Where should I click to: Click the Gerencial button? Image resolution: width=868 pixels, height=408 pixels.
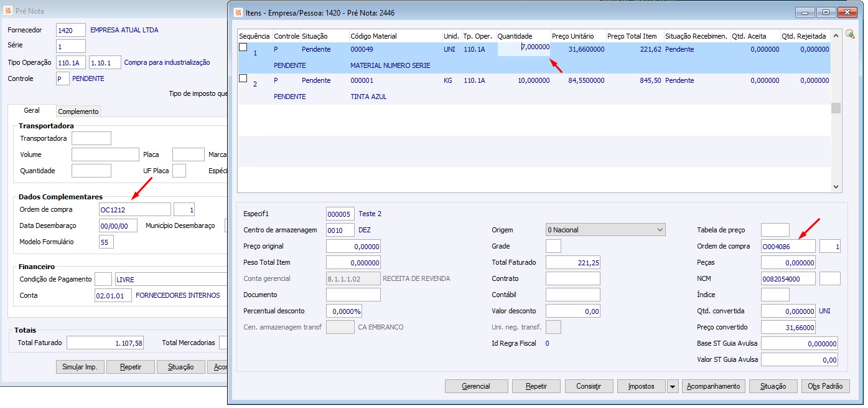click(476, 387)
